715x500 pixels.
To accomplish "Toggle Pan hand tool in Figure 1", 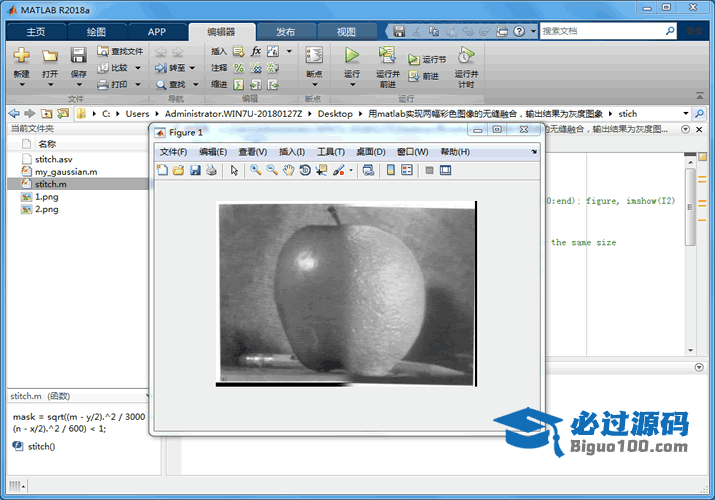I will pyautogui.click(x=289, y=170).
